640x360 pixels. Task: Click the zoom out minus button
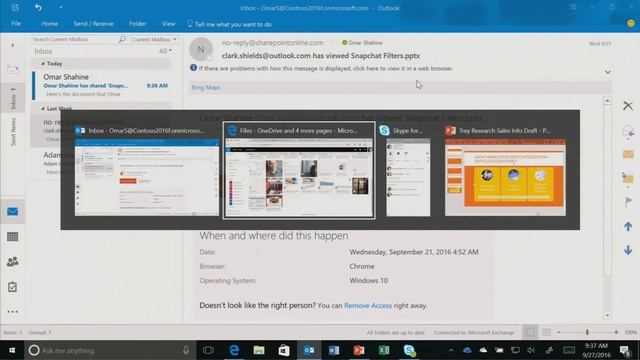558,332
